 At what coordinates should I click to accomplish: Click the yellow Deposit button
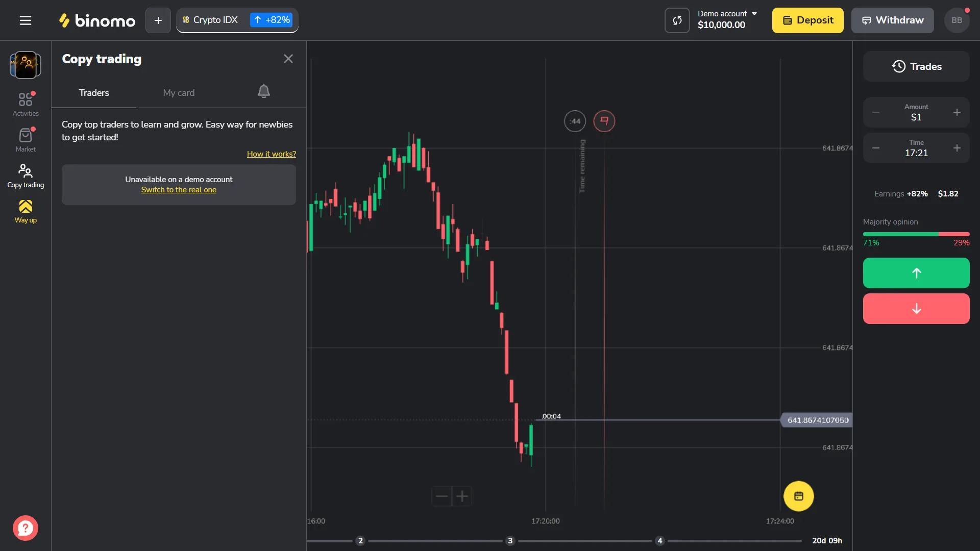tap(807, 20)
